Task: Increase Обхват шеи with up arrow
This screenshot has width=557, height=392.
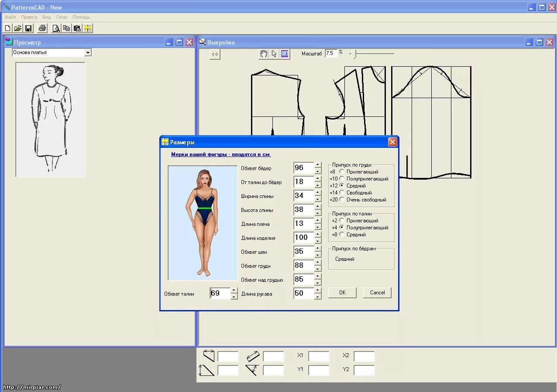Action: tap(318, 249)
